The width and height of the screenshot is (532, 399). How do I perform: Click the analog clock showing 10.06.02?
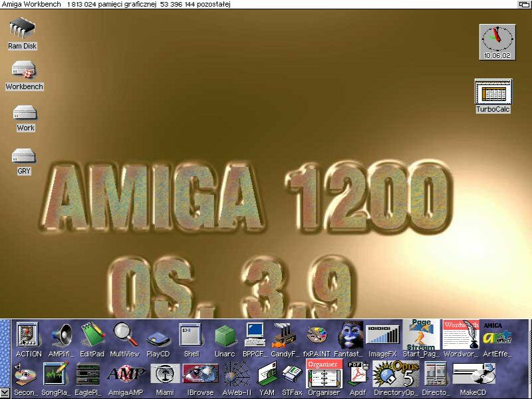(x=497, y=42)
